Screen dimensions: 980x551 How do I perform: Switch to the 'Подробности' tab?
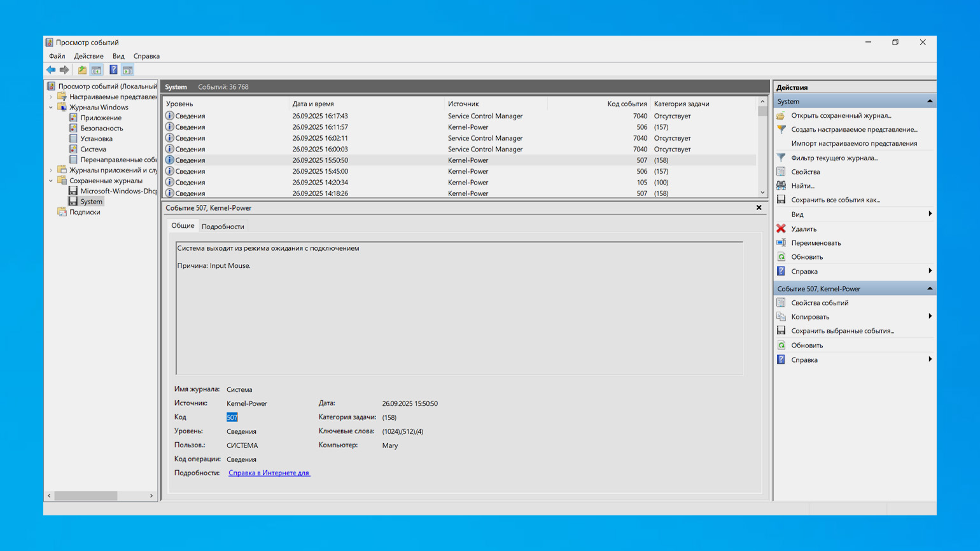pyautogui.click(x=223, y=227)
